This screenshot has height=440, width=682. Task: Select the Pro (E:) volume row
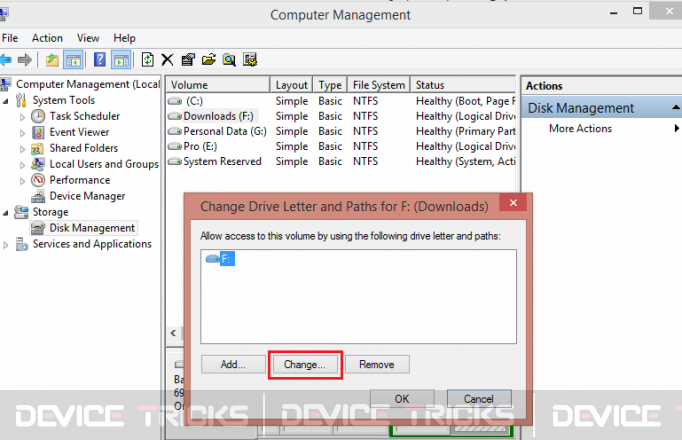[x=341, y=147]
